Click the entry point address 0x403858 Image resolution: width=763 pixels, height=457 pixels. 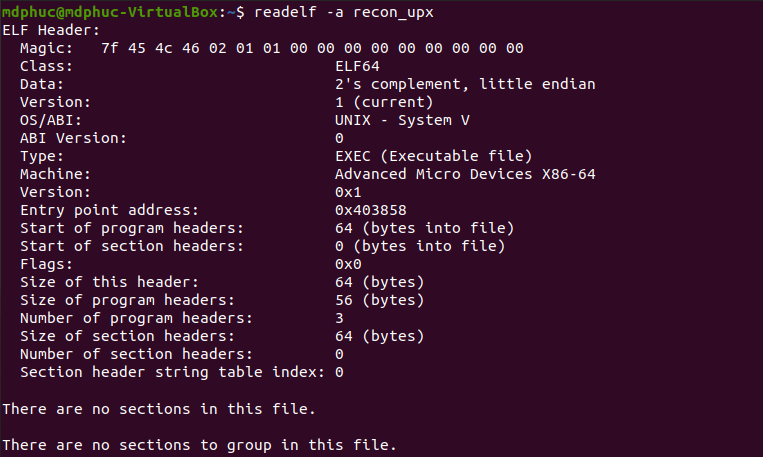tap(371, 210)
